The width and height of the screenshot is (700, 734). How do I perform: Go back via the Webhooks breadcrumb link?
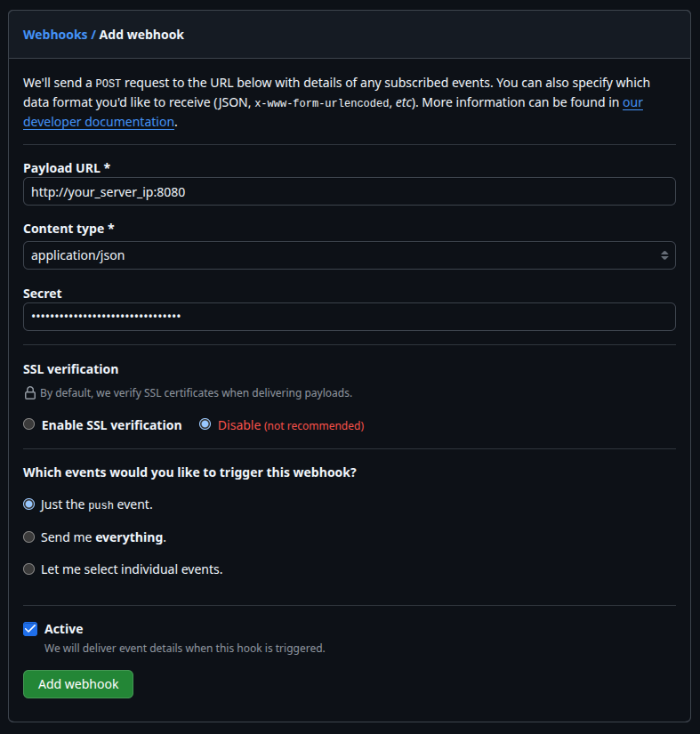pos(55,35)
